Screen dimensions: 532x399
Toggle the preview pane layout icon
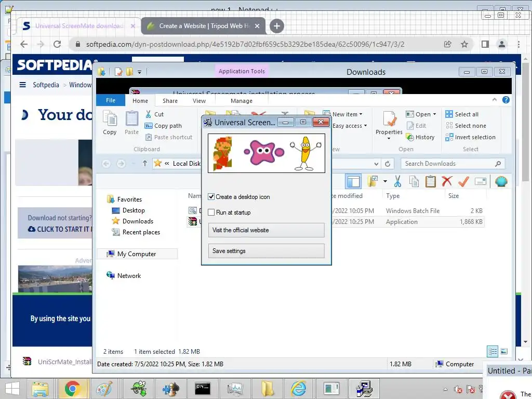click(353, 181)
